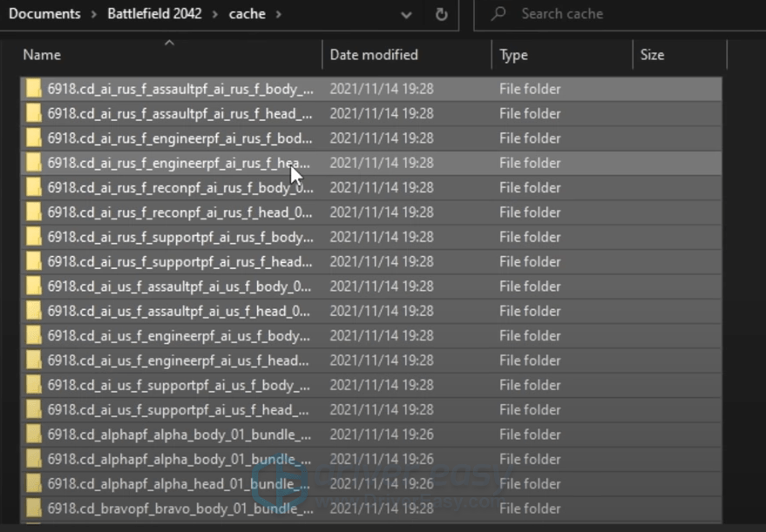Click cache in the address path
This screenshot has height=532, width=766.
coord(247,14)
